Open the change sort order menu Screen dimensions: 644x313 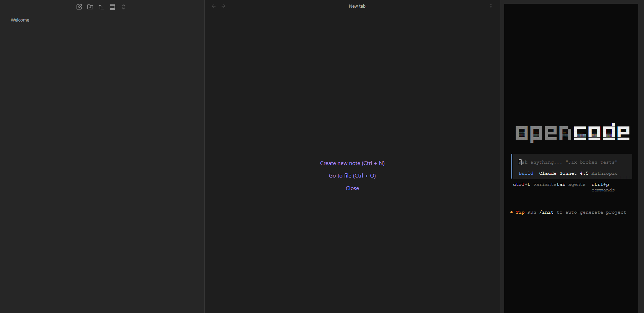[x=101, y=7]
